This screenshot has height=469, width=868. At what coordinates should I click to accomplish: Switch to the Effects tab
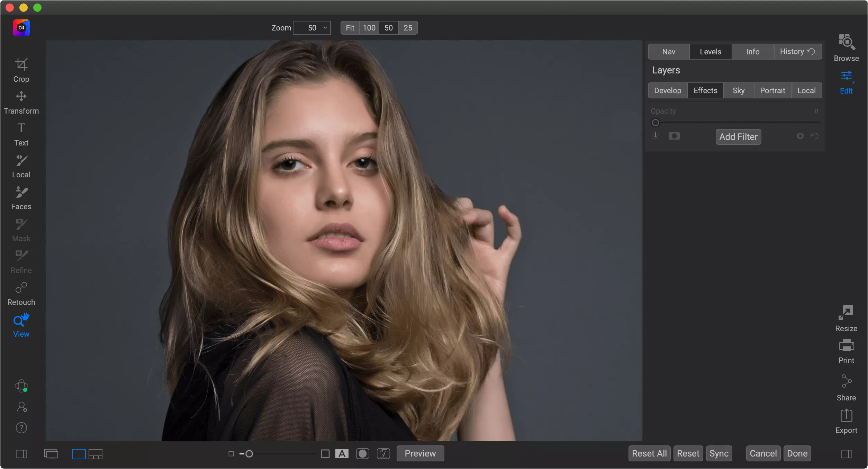pos(705,90)
